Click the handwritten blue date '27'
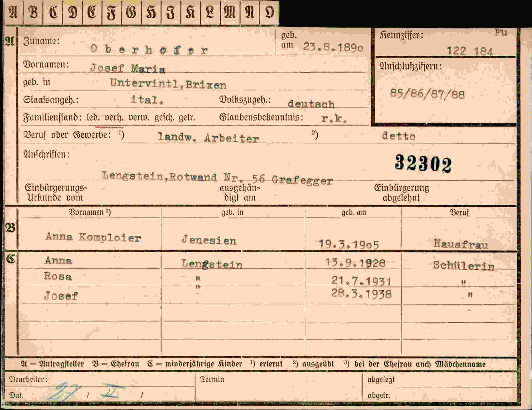 point(64,392)
